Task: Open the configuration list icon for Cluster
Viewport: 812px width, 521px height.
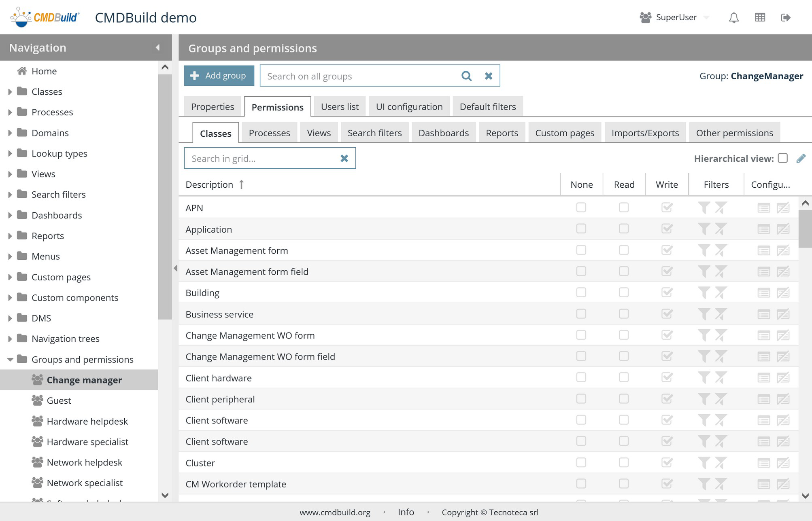Action: (763, 463)
